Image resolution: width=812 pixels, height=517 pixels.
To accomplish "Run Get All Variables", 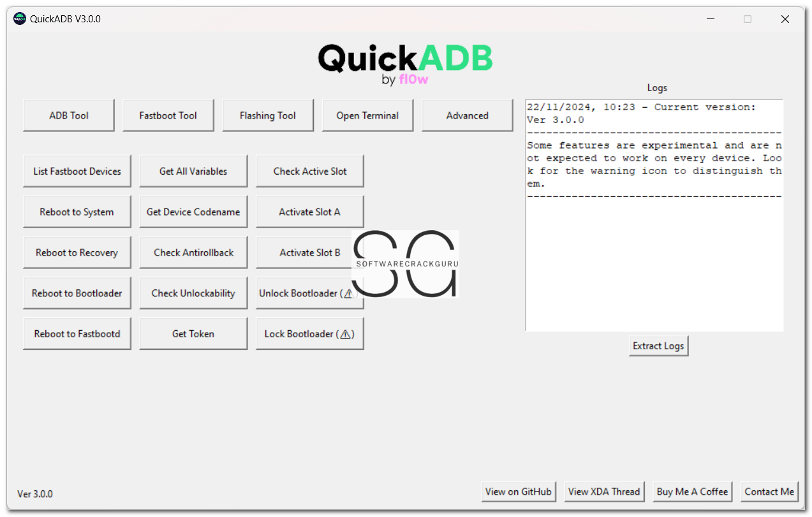I will coord(193,171).
